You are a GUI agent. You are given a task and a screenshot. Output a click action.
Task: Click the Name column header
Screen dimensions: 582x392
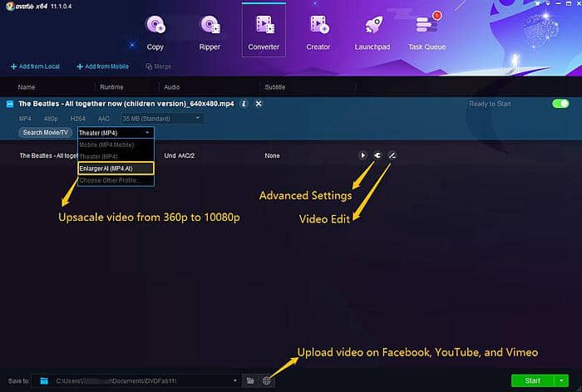pyautogui.click(x=27, y=87)
